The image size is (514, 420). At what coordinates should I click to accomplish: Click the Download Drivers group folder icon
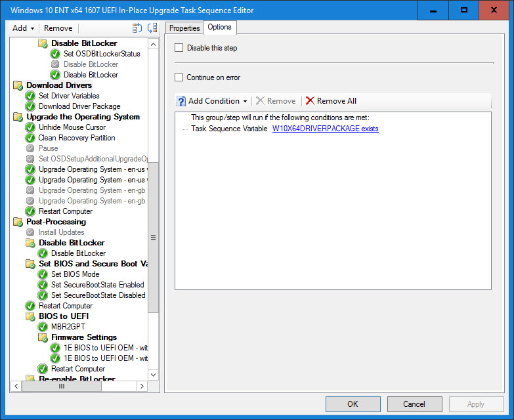click(x=18, y=85)
